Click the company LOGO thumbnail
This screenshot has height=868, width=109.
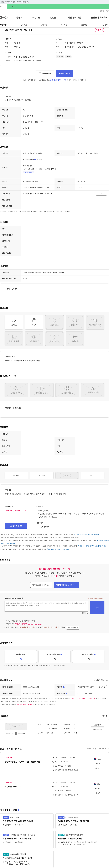(16, 727)
